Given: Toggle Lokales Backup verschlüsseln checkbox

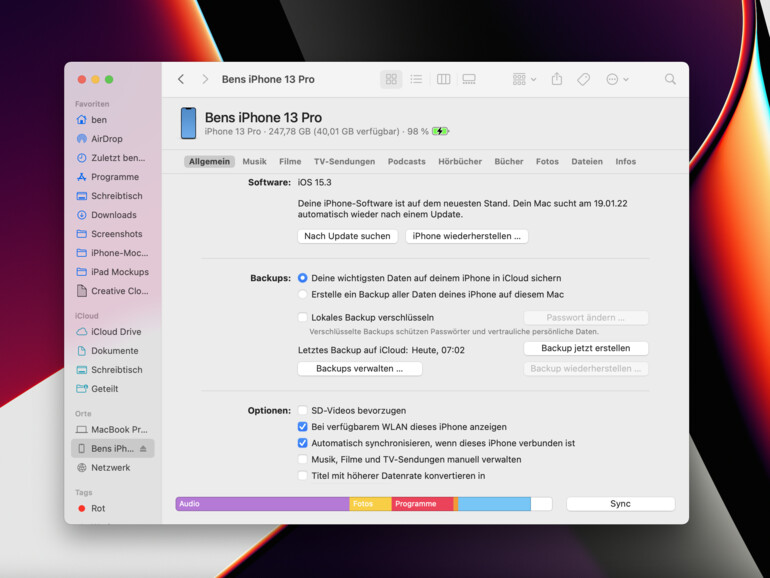Looking at the screenshot, I should pos(302,317).
